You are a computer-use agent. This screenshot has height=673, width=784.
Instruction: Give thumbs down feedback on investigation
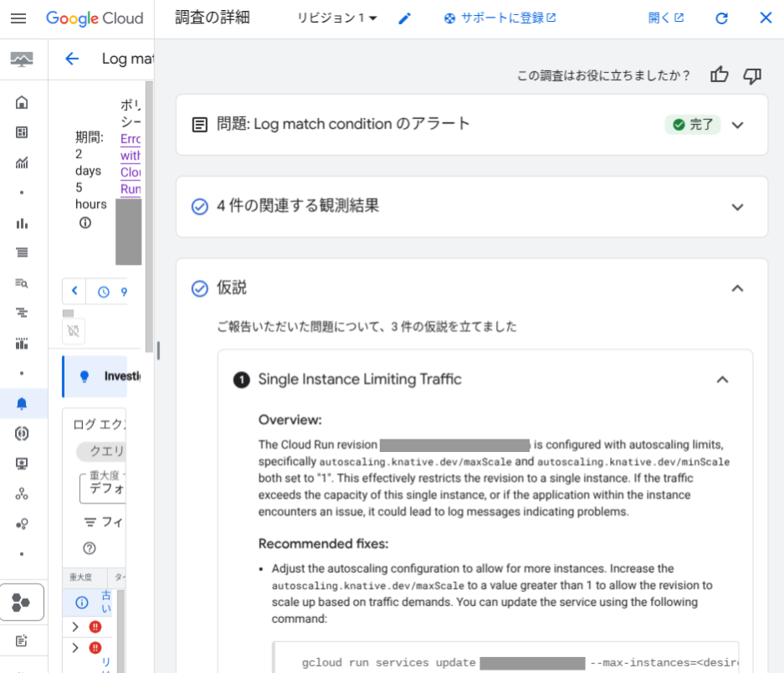point(752,76)
